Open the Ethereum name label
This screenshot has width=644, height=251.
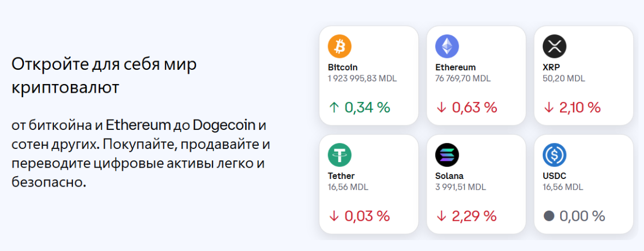coord(455,68)
